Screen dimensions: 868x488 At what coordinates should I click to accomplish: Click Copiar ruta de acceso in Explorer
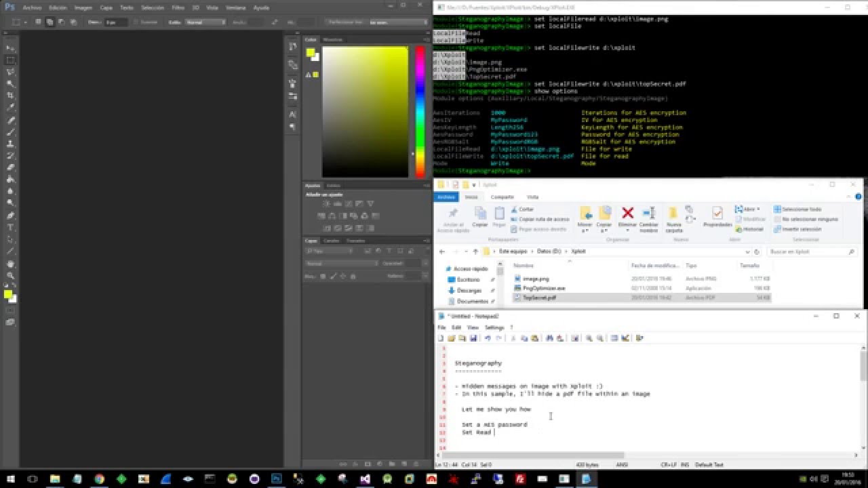(x=540, y=219)
